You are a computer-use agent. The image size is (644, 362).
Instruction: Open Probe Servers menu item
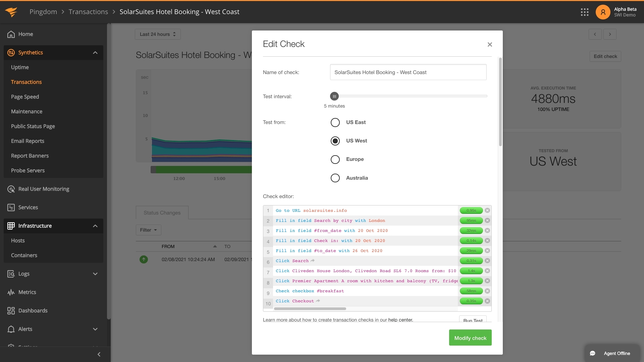28,171
